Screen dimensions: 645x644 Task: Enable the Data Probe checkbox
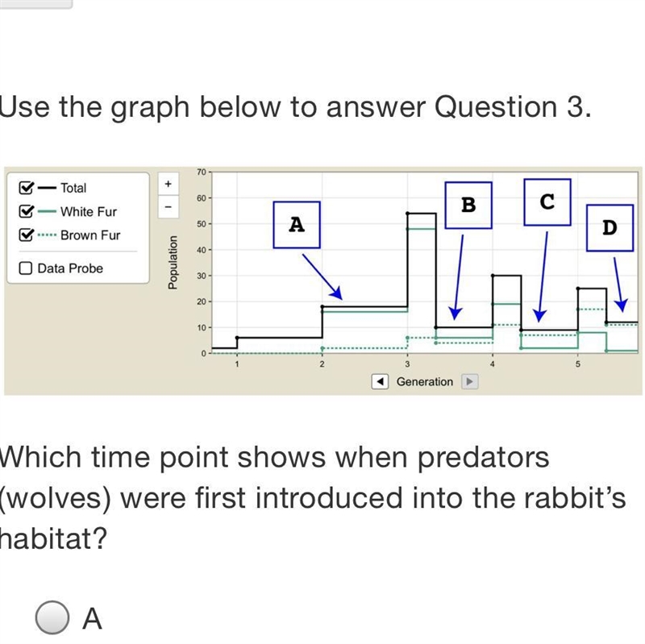26,268
